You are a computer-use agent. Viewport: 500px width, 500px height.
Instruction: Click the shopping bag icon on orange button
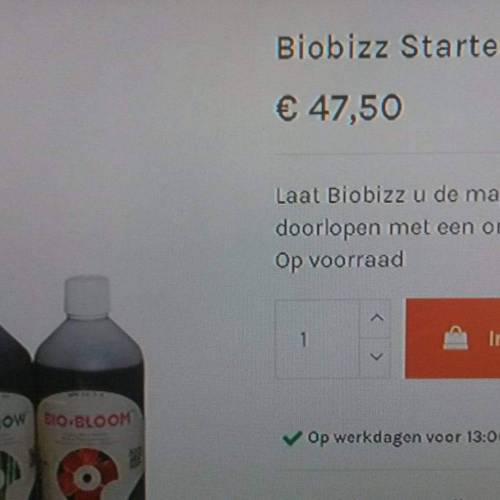(455, 338)
